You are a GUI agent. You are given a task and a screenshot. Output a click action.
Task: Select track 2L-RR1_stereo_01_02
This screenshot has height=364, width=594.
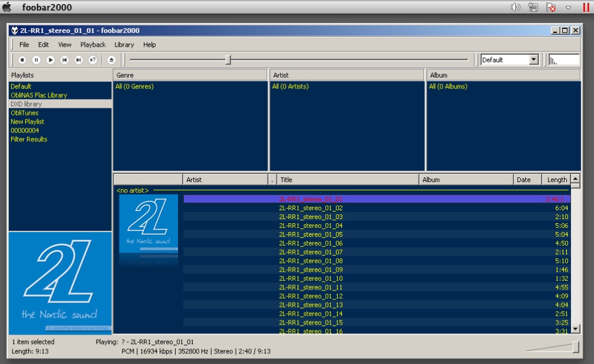377,208
